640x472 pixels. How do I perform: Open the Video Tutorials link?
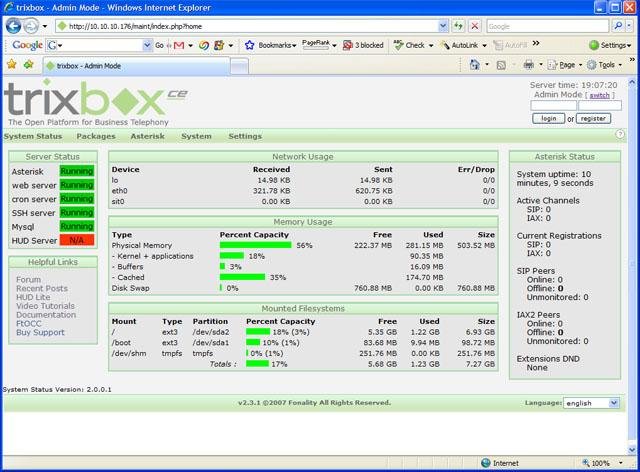[x=46, y=306]
